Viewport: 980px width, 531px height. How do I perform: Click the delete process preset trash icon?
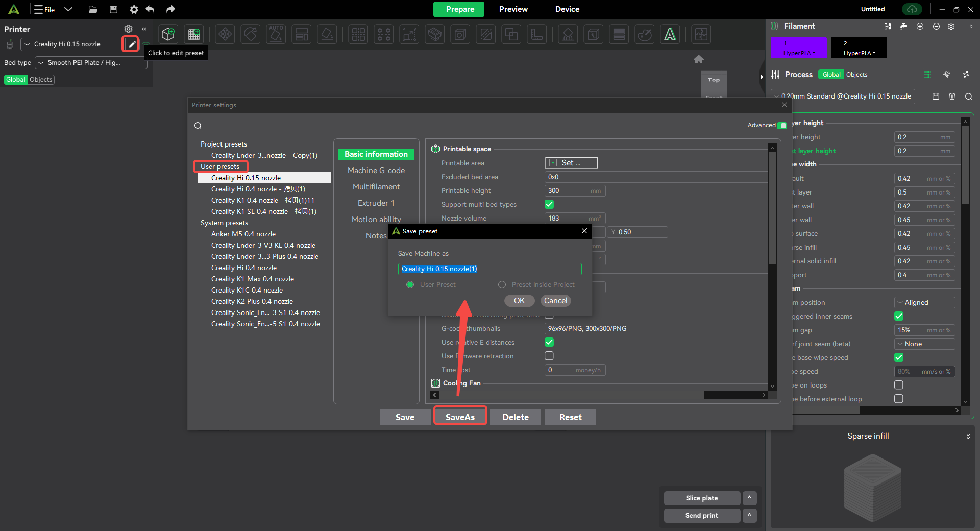click(x=952, y=96)
